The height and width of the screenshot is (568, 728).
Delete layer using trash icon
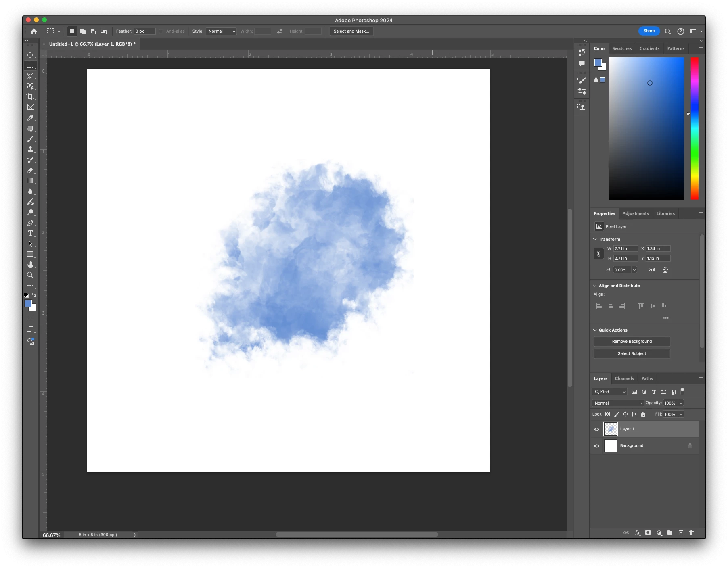tap(691, 533)
